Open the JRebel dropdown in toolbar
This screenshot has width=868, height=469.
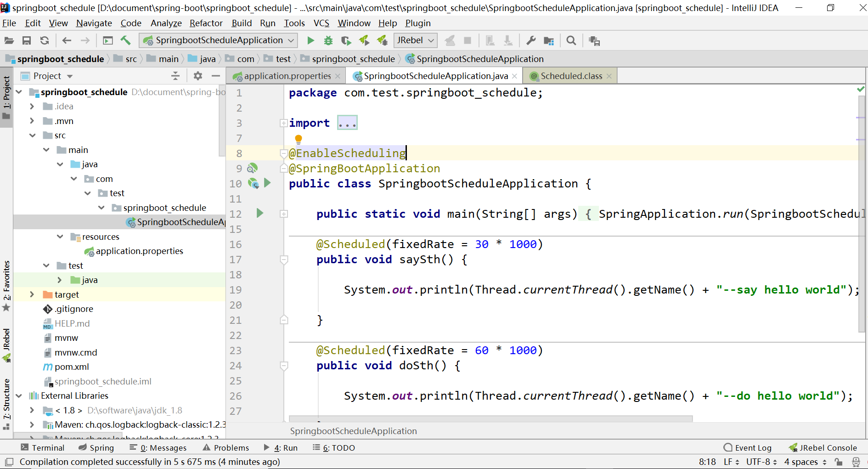[x=415, y=40]
